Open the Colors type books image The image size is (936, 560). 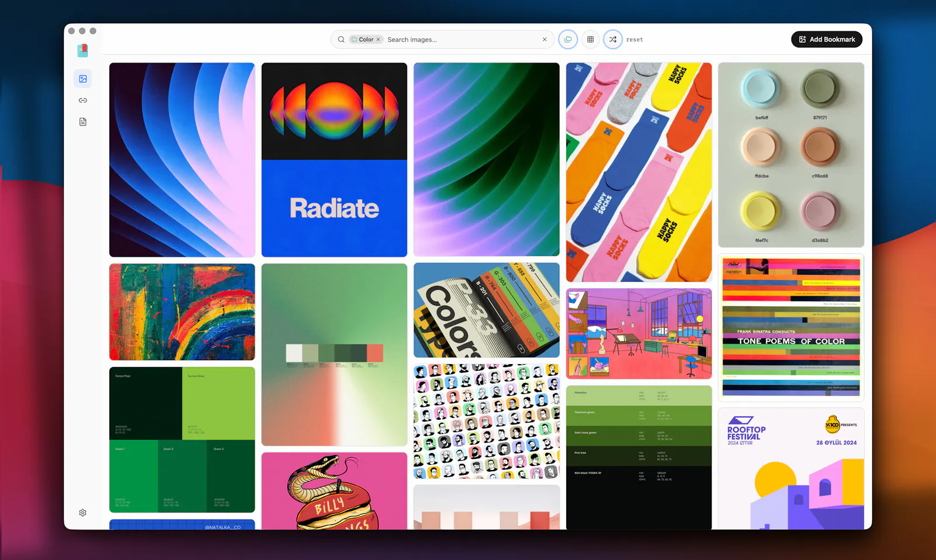tap(487, 310)
